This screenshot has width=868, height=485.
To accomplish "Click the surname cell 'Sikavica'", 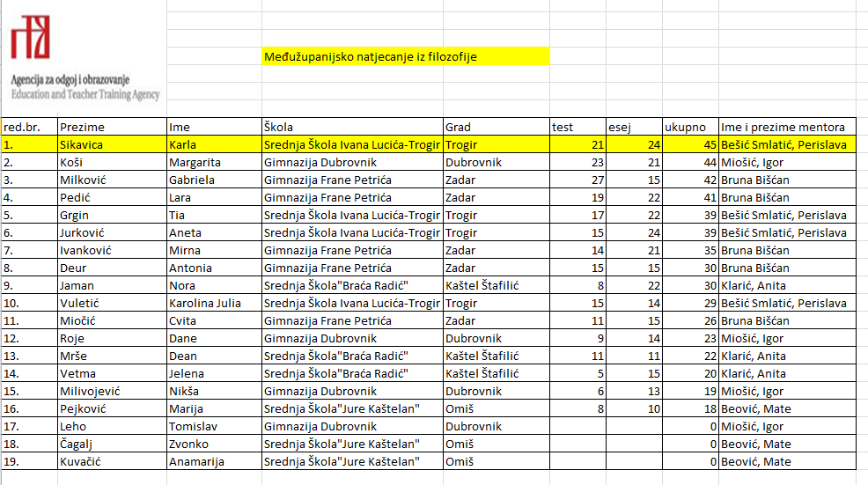I will tap(112, 144).
